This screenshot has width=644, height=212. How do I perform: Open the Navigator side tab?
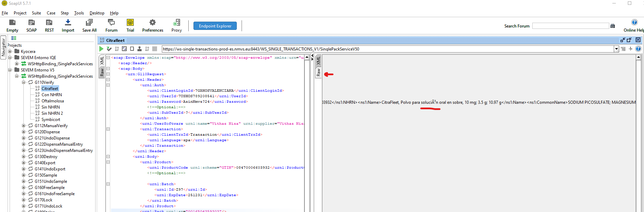click(3, 47)
